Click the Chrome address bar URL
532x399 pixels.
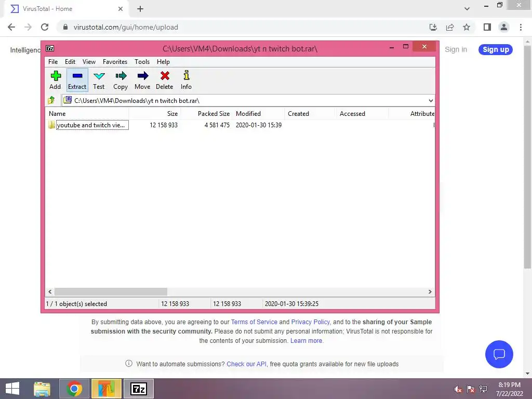126,27
